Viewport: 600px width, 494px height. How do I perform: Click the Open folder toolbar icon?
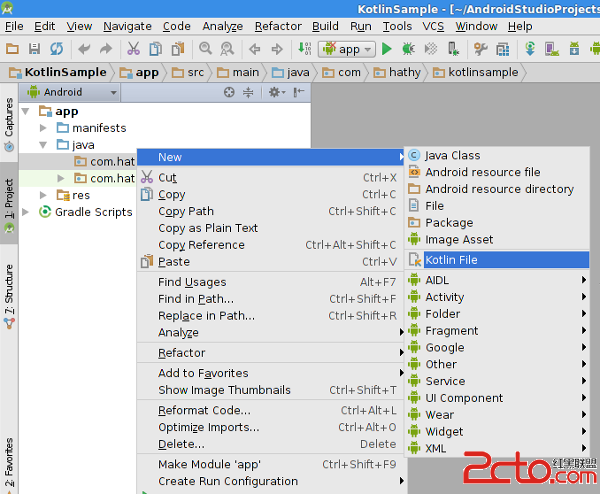[x=12, y=49]
